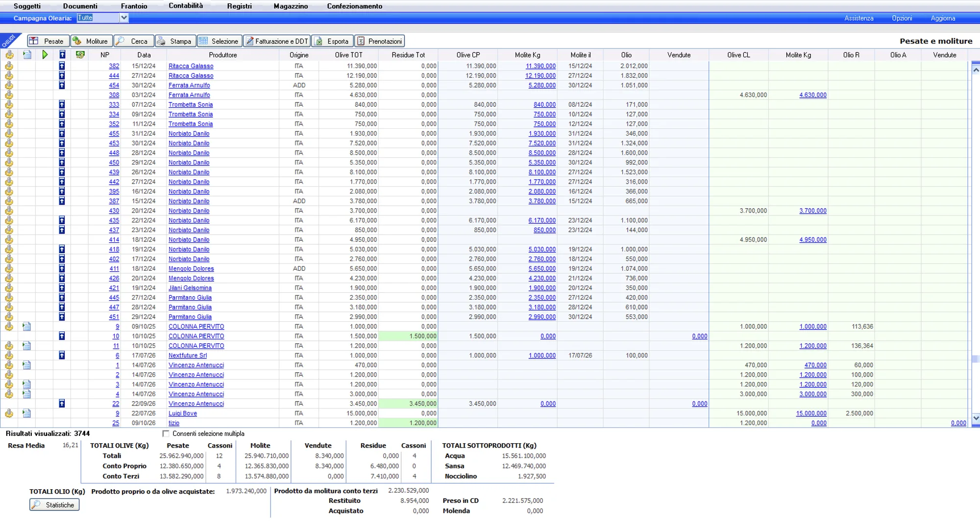Open NP link 454

point(114,85)
